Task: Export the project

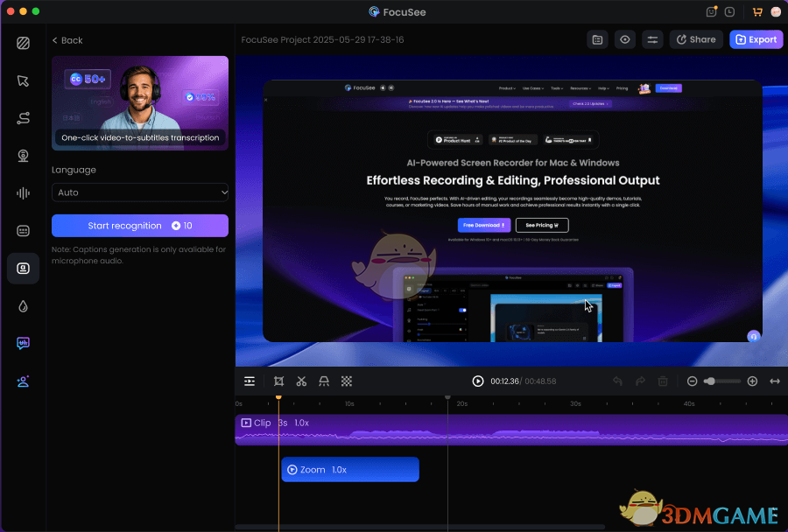Action: click(756, 39)
